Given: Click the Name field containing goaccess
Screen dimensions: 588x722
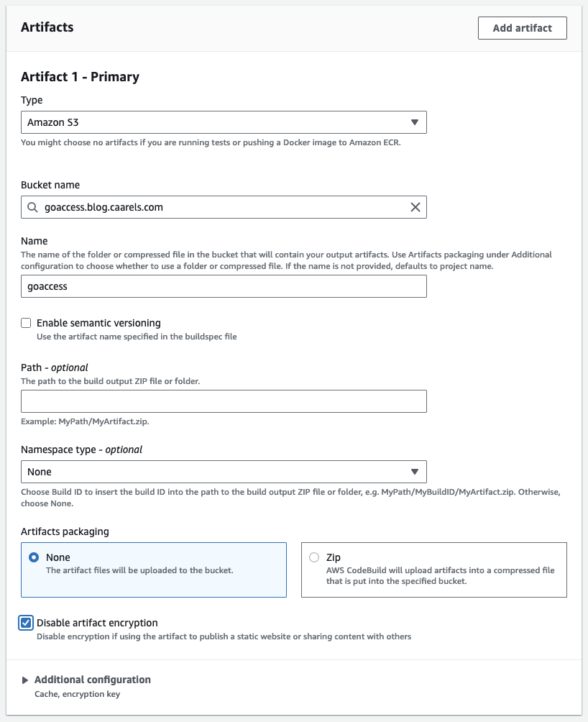Looking at the screenshot, I should point(224,286).
